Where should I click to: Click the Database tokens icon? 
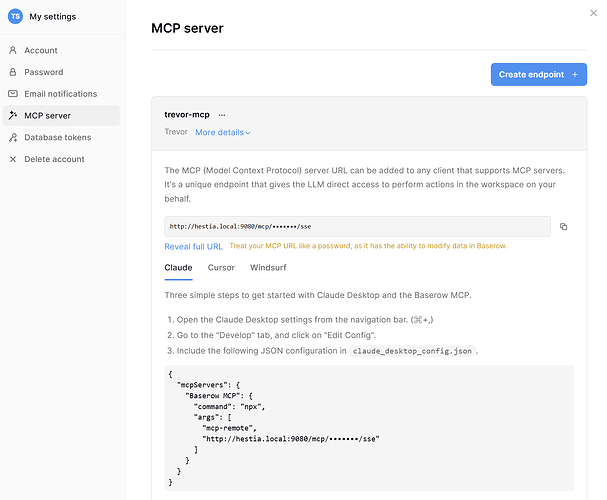click(13, 137)
